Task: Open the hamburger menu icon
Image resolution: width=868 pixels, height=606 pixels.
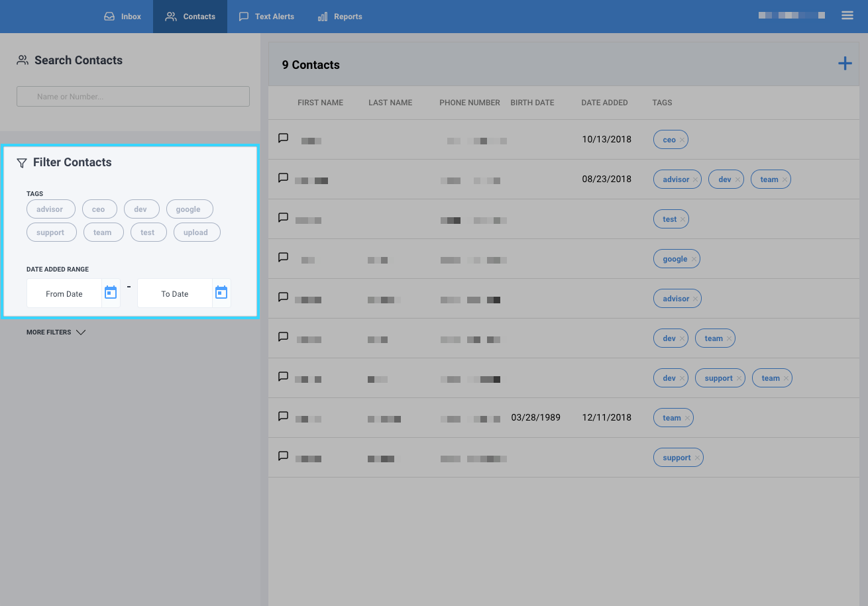Action: point(847,15)
